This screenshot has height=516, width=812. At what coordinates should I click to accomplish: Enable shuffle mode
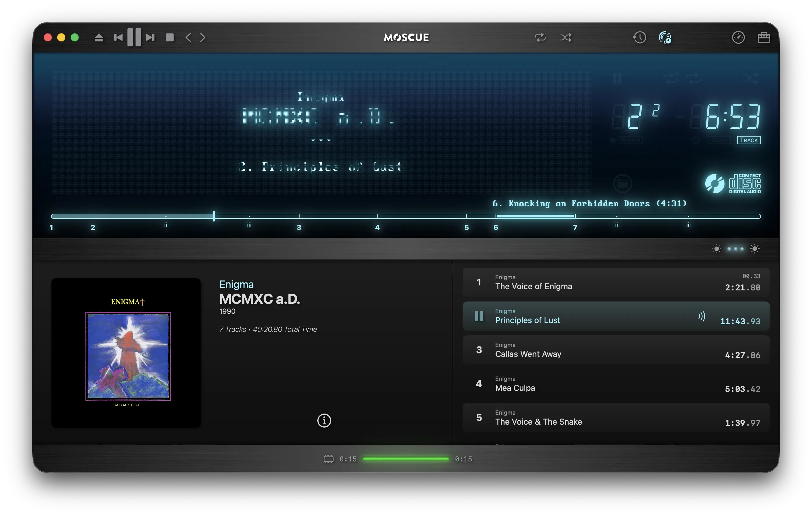tap(566, 38)
